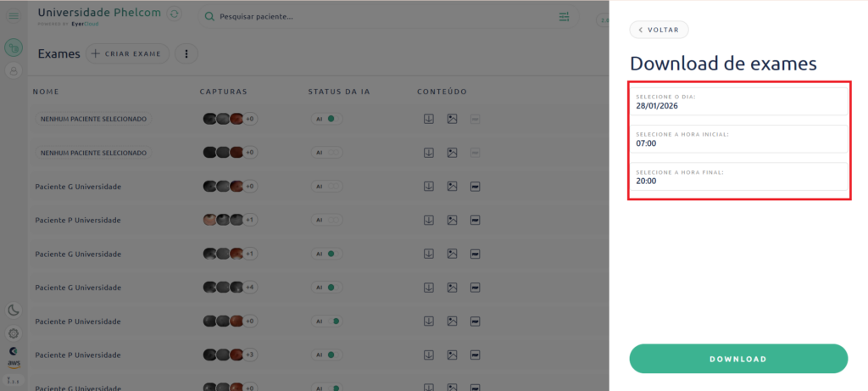Toggle AI status on second exam row
Screen dimensions: 868x391
tap(326, 153)
